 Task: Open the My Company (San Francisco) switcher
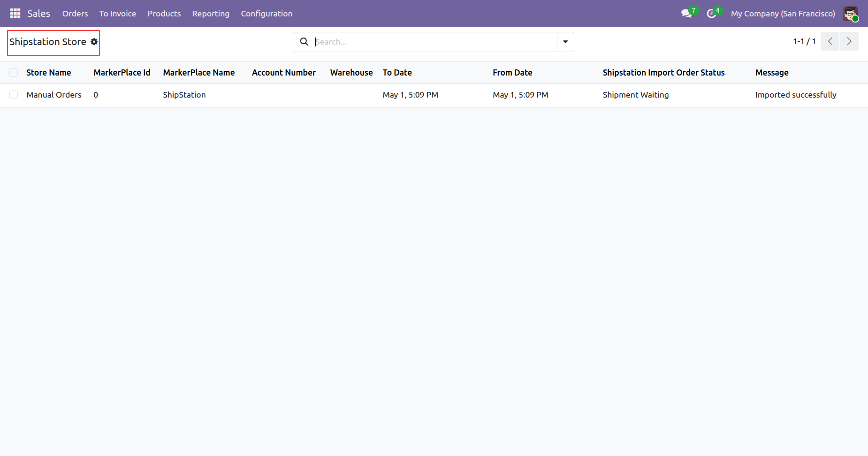(x=783, y=14)
